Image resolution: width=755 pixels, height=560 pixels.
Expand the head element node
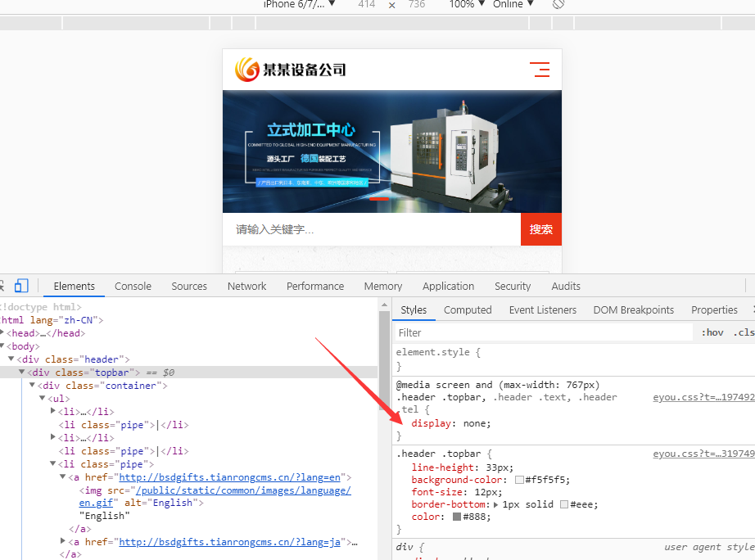2,332
